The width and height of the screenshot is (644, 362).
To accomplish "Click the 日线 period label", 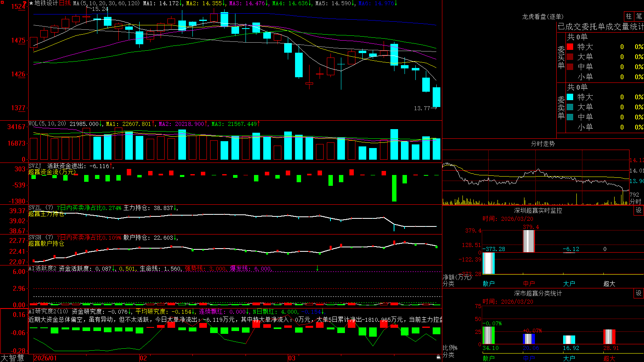I will [x=65, y=3].
